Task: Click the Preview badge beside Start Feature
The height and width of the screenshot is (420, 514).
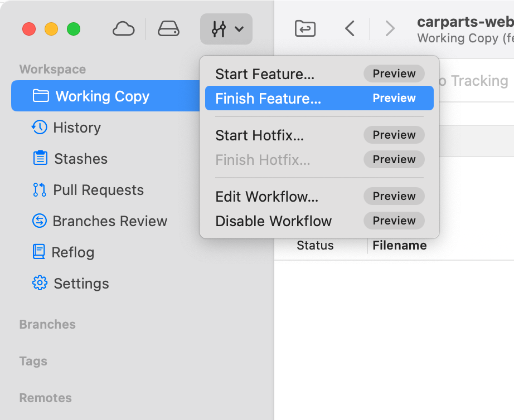Action: [x=394, y=73]
